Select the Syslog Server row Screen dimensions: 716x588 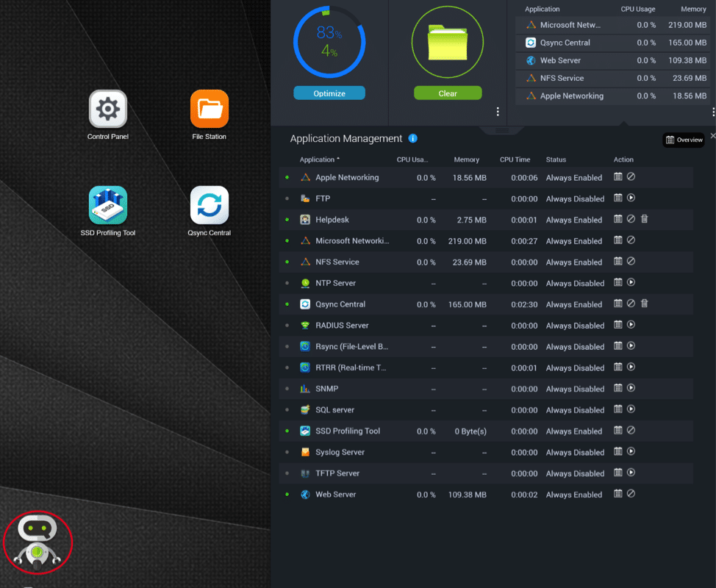tap(486, 452)
